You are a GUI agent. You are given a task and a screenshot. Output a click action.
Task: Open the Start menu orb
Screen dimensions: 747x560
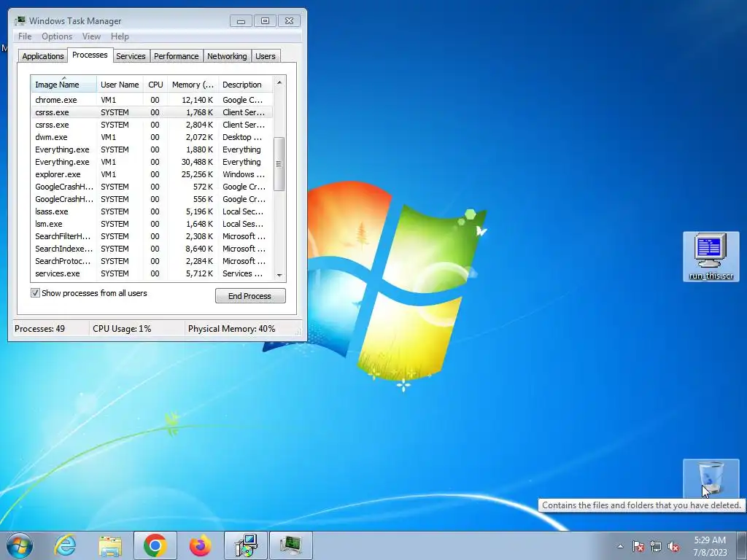20,545
